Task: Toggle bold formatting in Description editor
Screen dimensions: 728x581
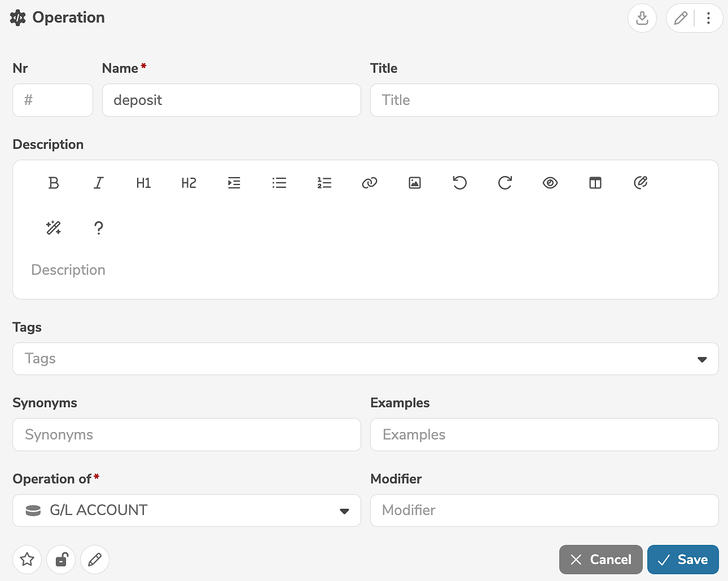Action: (54, 183)
